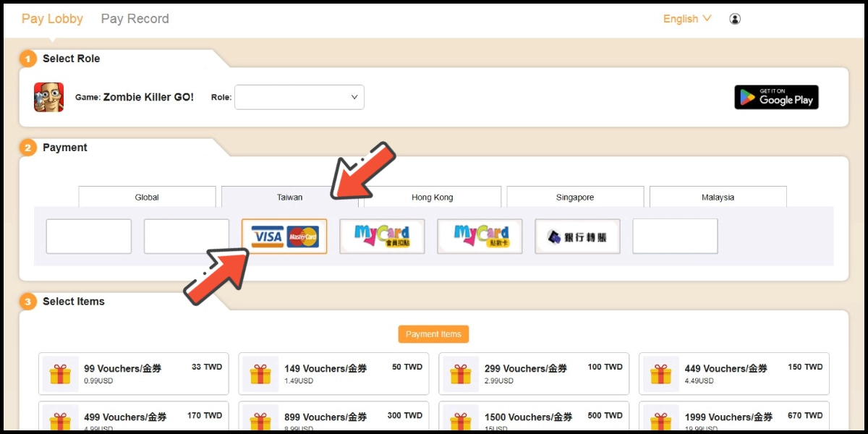Click gift icon of 449 Vouchers item
Image resolution: width=868 pixels, height=434 pixels.
[x=660, y=374]
